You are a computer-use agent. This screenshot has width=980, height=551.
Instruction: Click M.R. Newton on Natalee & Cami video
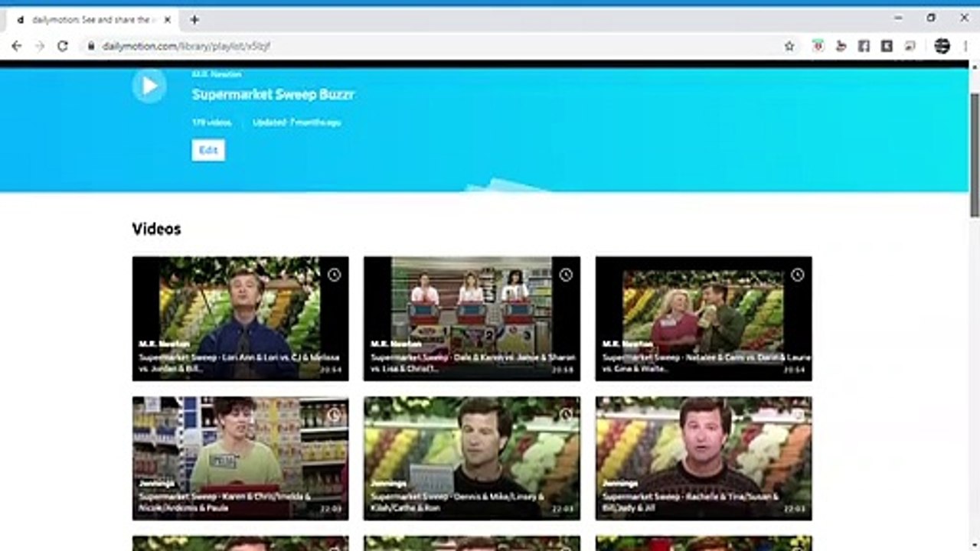tap(627, 344)
